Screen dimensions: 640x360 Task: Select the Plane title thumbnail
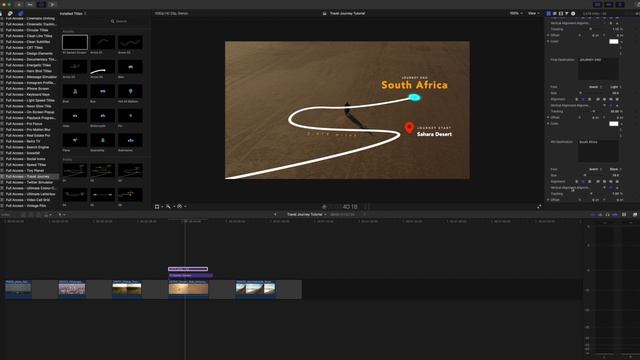(x=75, y=140)
